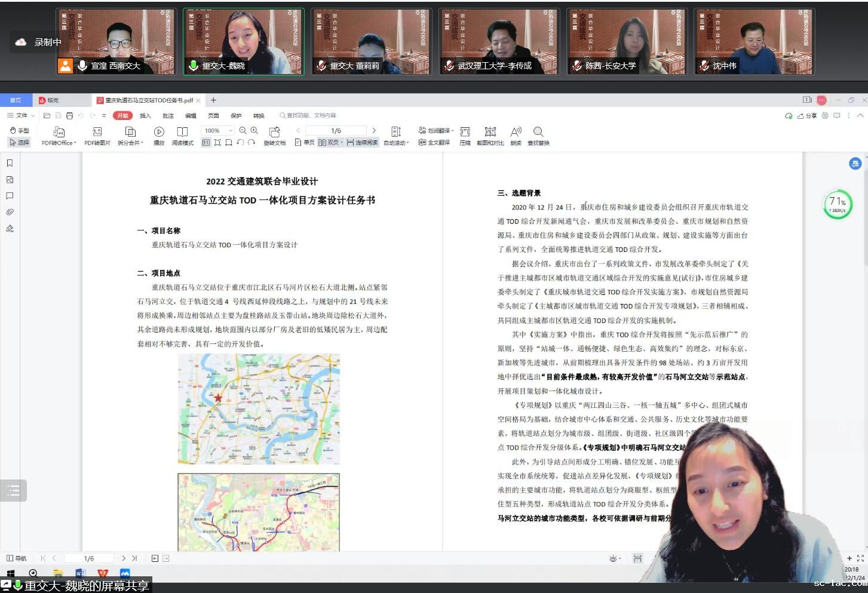
Task: Enable the 手型 hand tool
Action: click(19, 131)
